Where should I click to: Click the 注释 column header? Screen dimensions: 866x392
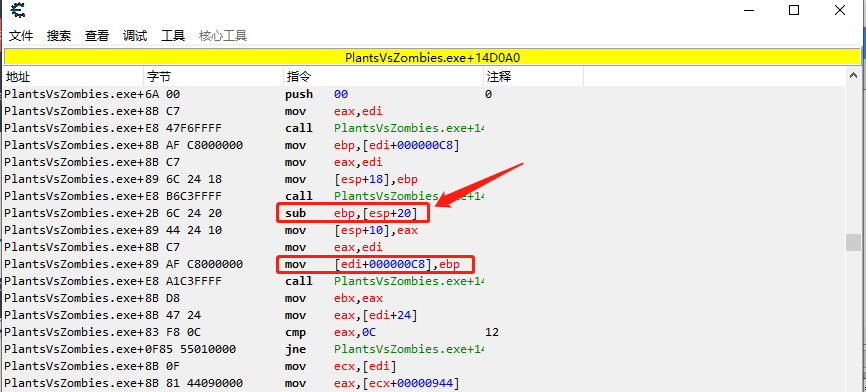pyautogui.click(x=534, y=77)
